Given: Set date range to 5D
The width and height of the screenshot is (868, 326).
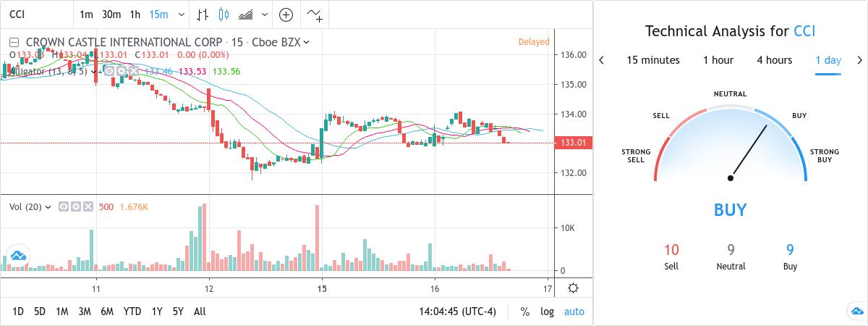Looking at the screenshot, I should pyautogui.click(x=40, y=312).
